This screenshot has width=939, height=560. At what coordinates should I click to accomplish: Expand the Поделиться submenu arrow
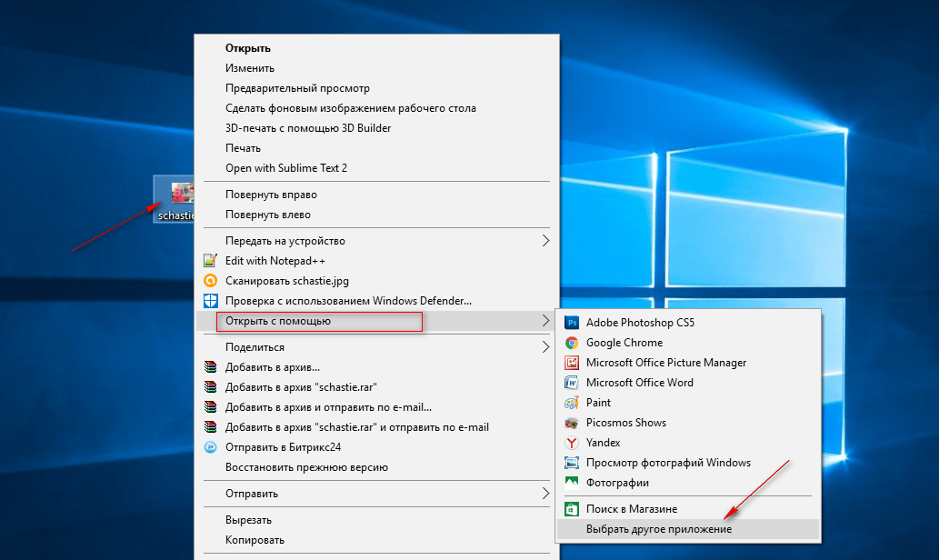click(x=545, y=347)
